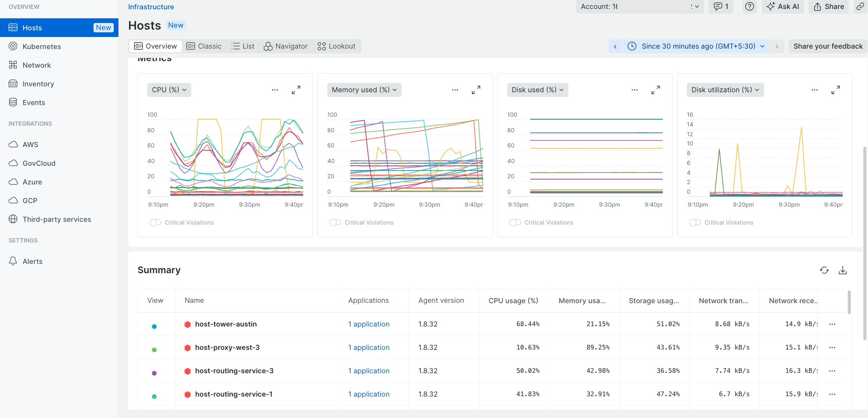Switch to the Overview tab
The height and width of the screenshot is (418, 868).
pos(155,46)
